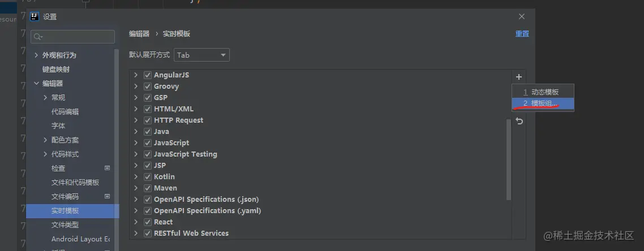
Task: Disable the Maven template group
Action: (148, 188)
